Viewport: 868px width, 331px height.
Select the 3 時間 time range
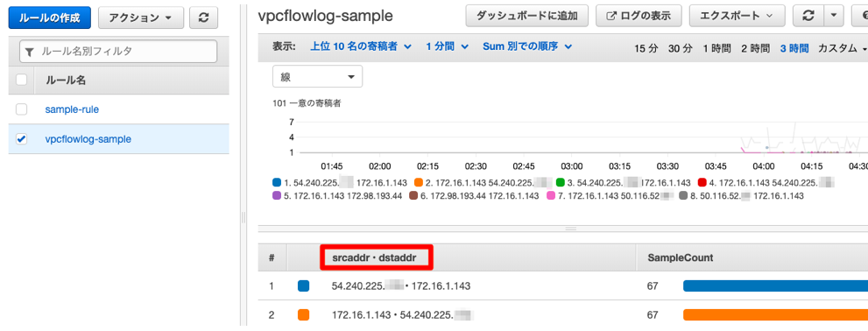pyautogui.click(x=794, y=48)
